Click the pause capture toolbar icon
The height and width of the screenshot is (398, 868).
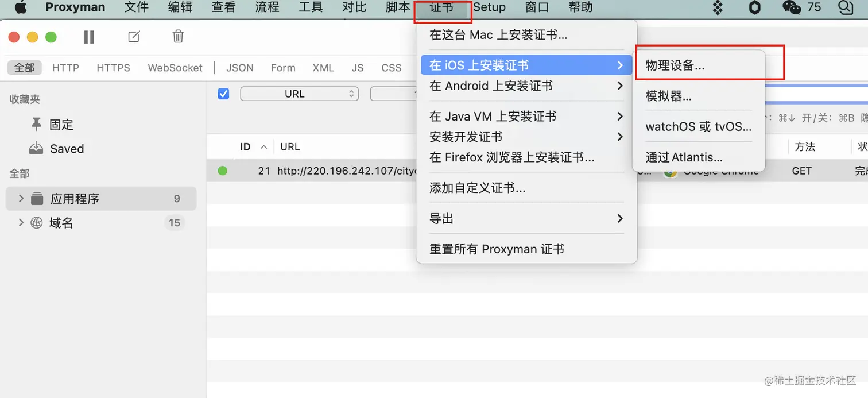(89, 37)
